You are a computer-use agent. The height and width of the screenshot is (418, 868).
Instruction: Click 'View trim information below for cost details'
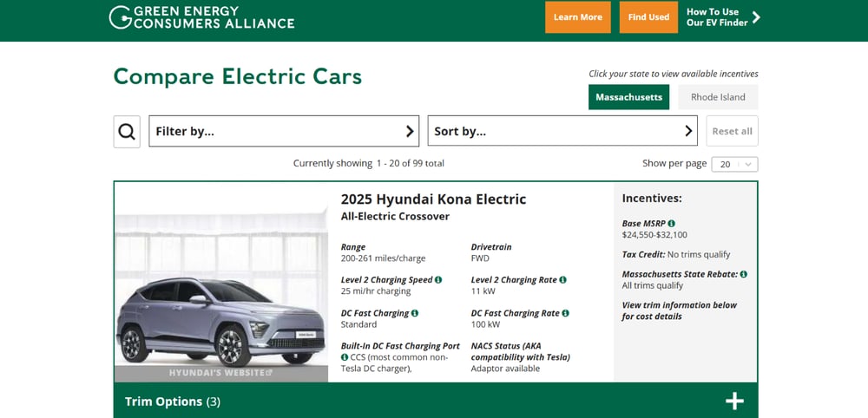pyautogui.click(x=680, y=310)
